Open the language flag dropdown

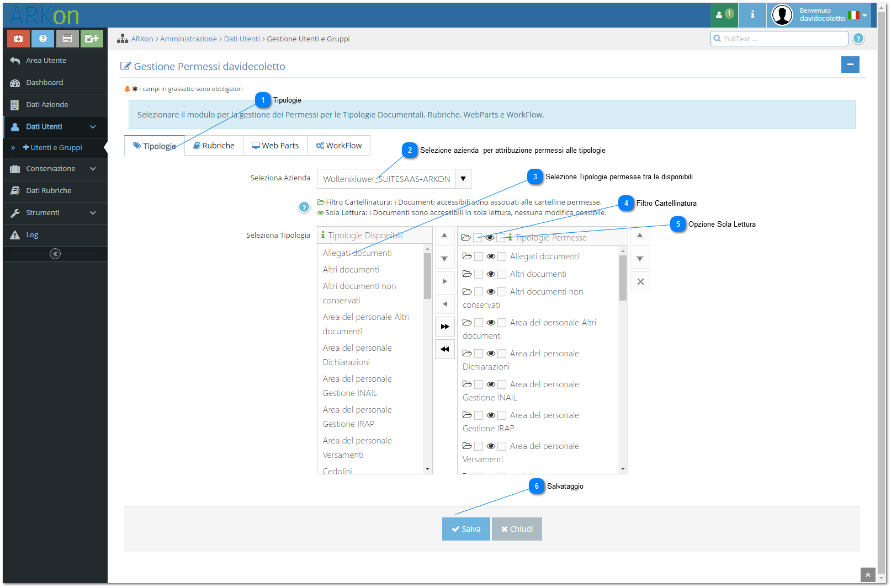coord(857,15)
